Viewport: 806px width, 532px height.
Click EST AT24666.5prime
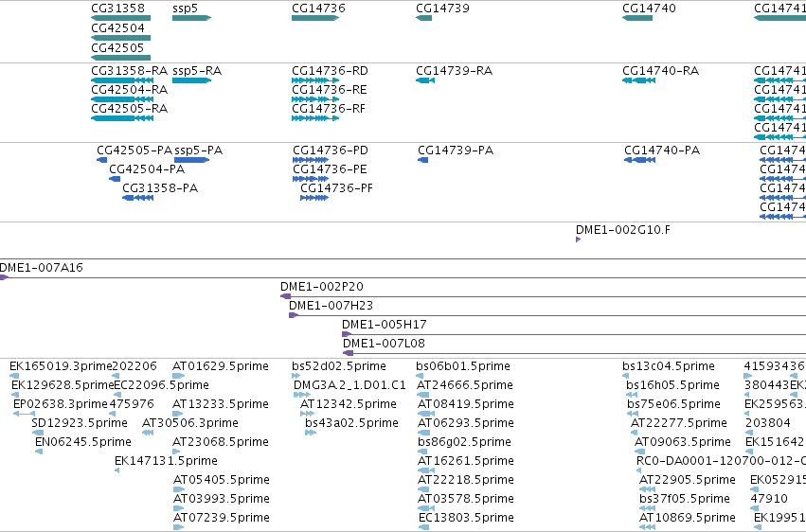coord(465,385)
